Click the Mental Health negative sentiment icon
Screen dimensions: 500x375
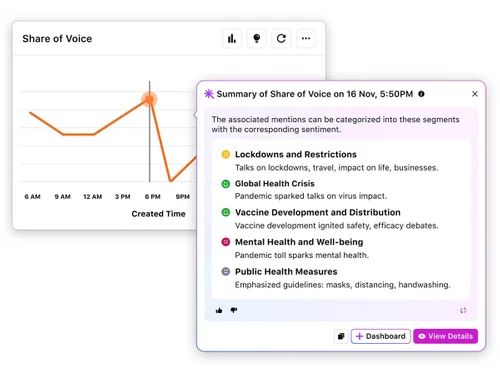point(226,242)
